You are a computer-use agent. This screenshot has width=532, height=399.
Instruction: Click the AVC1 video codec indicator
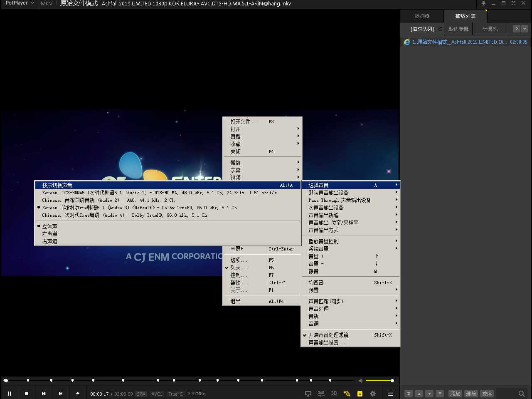(x=157, y=394)
